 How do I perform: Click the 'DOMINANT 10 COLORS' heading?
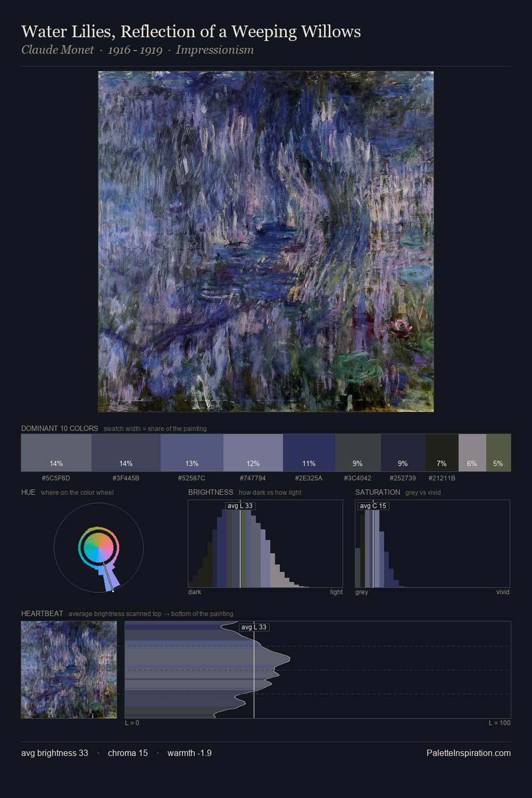60,428
